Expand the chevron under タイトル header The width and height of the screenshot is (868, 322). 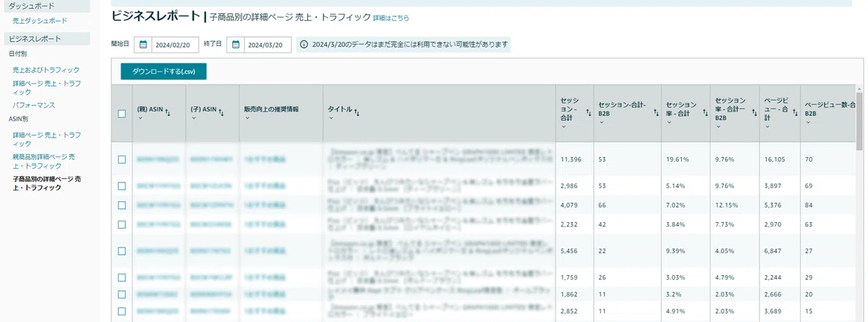(331, 117)
